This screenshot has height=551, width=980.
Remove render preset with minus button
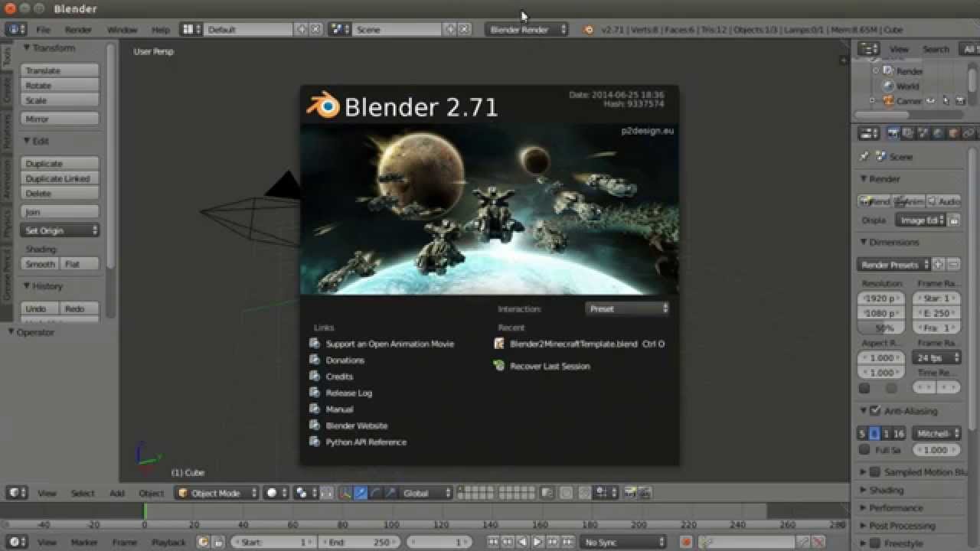953,265
